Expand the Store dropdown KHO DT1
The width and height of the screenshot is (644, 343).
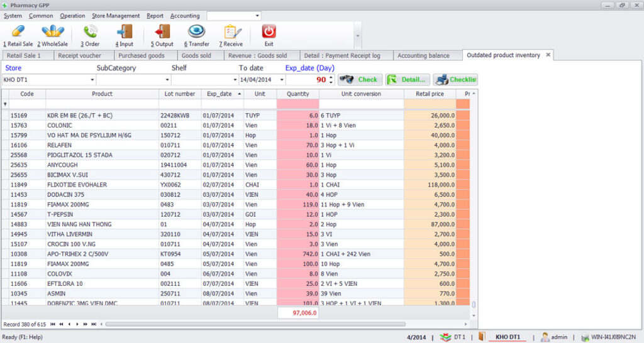[x=91, y=80]
